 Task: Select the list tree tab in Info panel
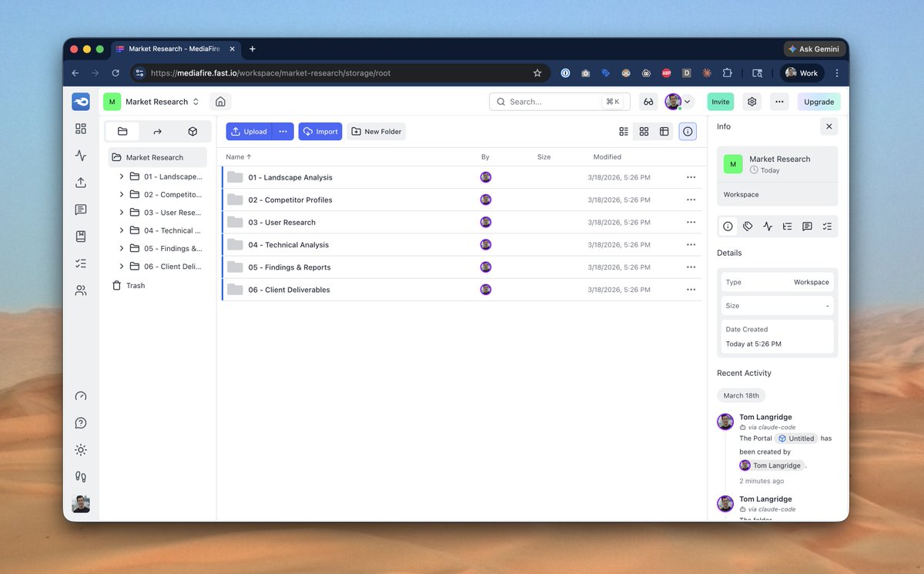click(787, 227)
